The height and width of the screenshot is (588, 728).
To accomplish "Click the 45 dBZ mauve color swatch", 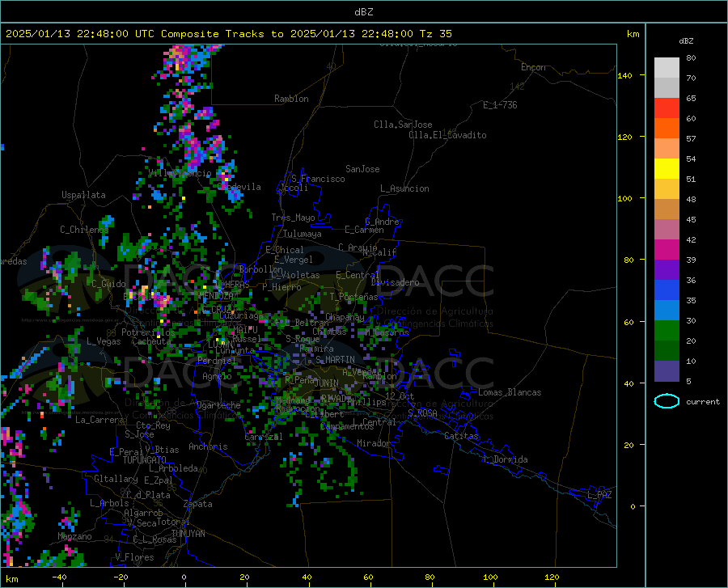I will click(x=667, y=229).
